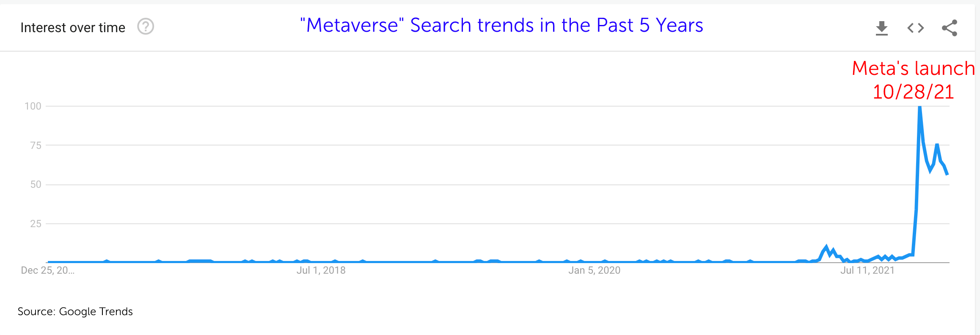Click the "Source: Google Trends" text

coord(75,312)
